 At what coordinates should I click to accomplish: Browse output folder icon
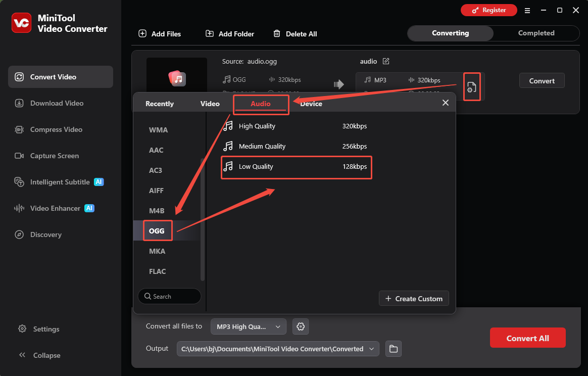(394, 349)
